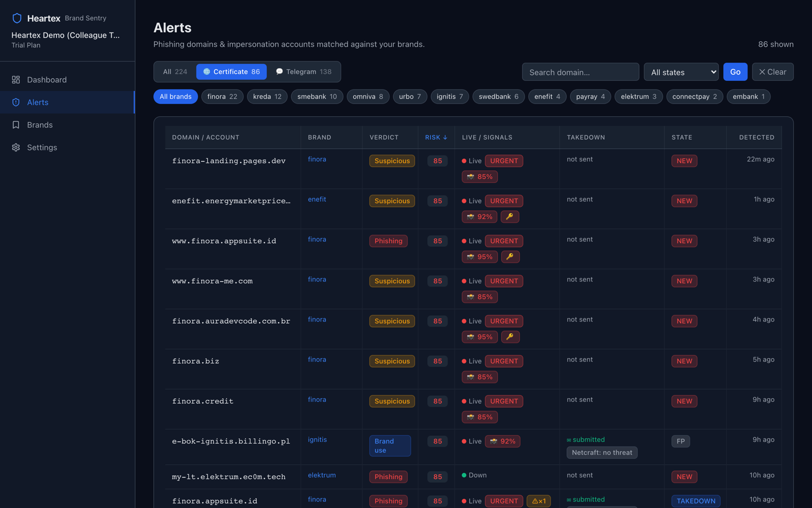The width and height of the screenshot is (812, 508).
Task: Open Settings in the sidebar
Action: 67,147
